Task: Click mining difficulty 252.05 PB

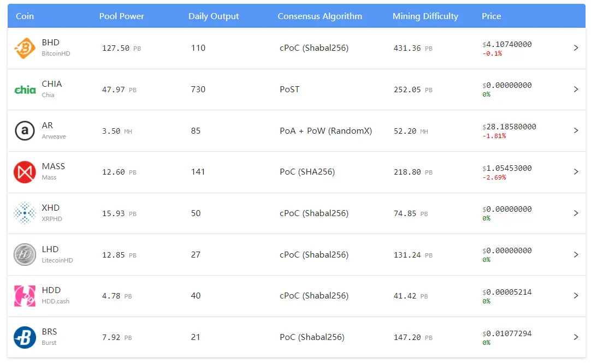Action: point(413,90)
